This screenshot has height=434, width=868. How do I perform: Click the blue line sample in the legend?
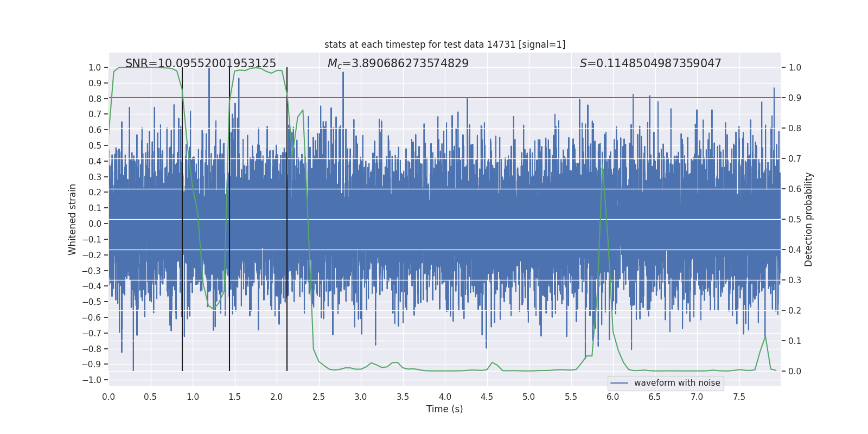(619, 383)
